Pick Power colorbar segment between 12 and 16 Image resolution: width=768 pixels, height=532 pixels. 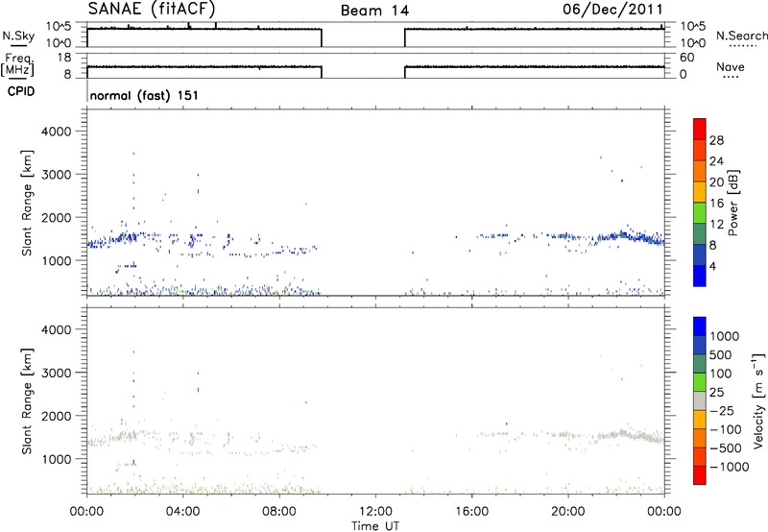700,213
